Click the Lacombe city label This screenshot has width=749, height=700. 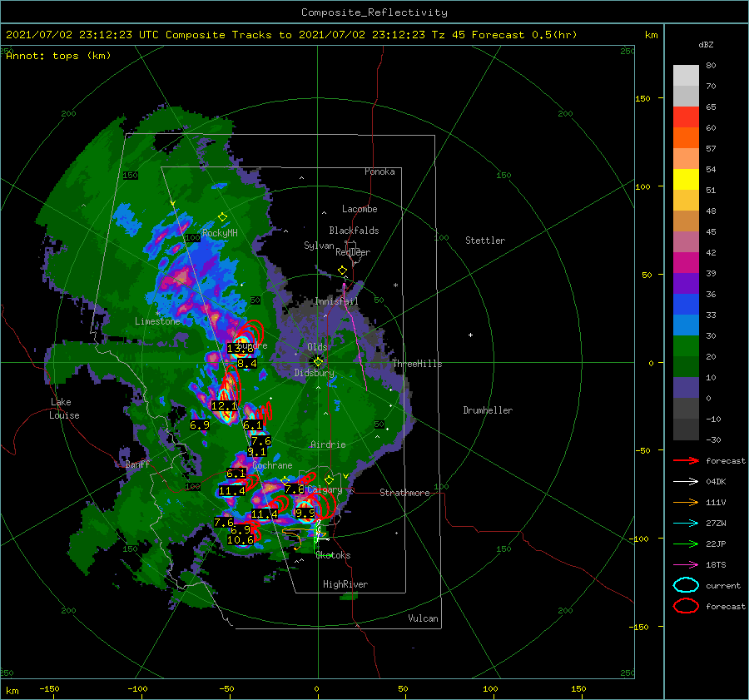pos(360,209)
